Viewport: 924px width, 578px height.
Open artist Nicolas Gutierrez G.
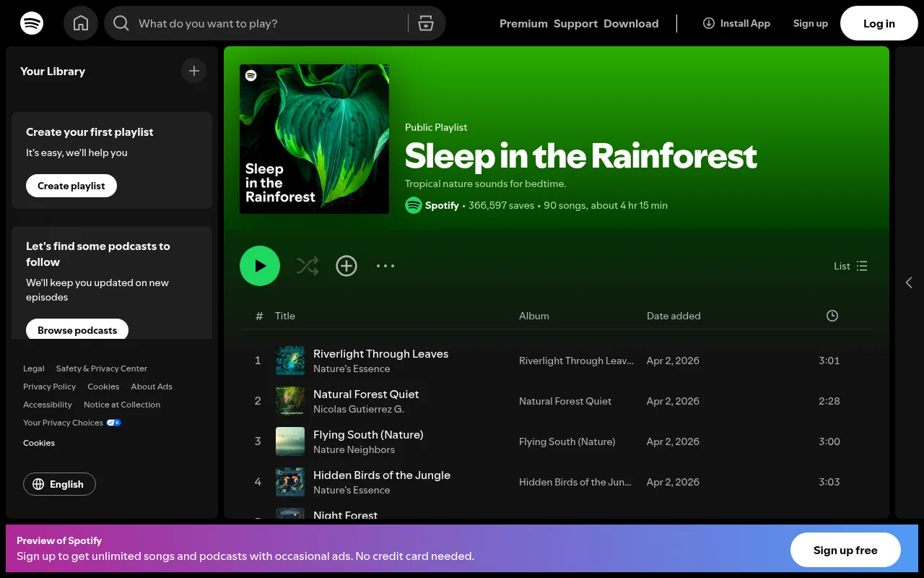point(359,409)
